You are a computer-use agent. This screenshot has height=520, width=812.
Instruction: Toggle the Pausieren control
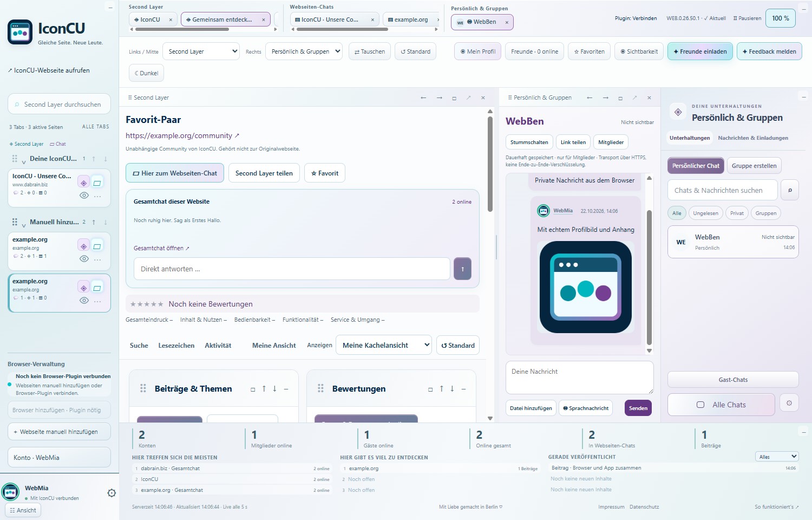tap(747, 18)
